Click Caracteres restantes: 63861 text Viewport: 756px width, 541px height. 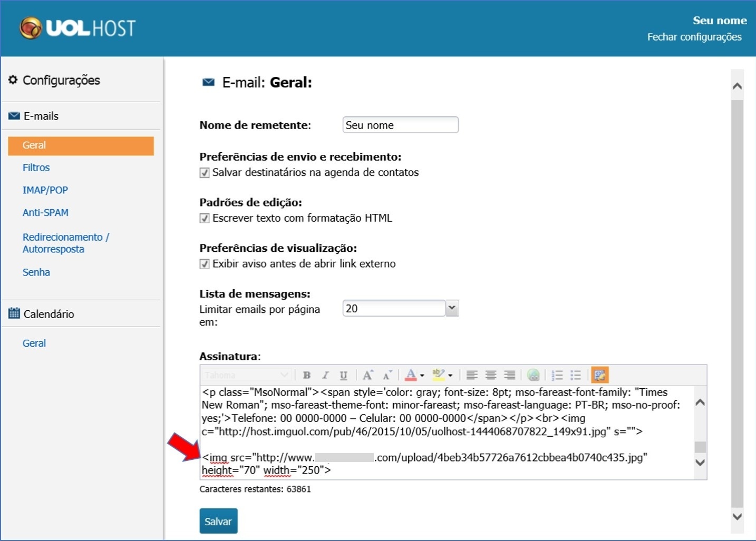coord(255,489)
